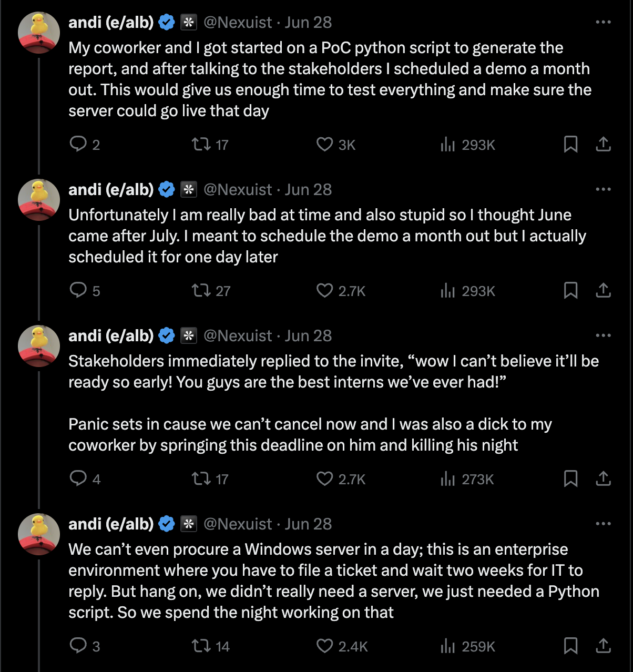Viewport: 633px width, 672px height.
Task: Reply to the PoC python script tweet
Action: tap(78, 144)
